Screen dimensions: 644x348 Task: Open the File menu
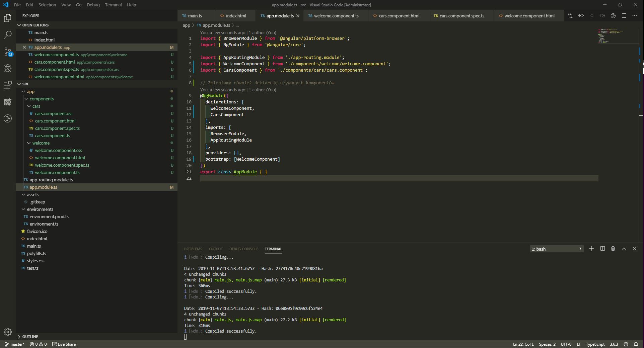[17, 5]
